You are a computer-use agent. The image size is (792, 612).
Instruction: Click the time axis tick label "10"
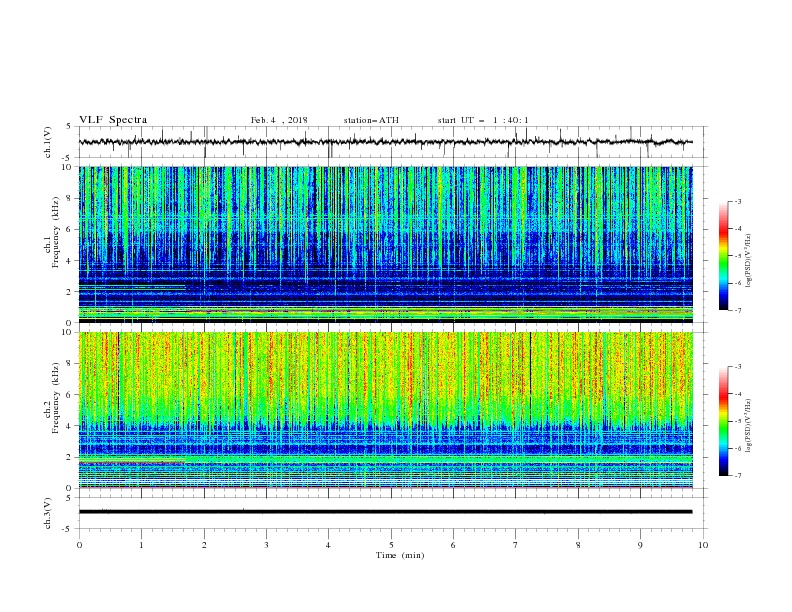point(703,545)
